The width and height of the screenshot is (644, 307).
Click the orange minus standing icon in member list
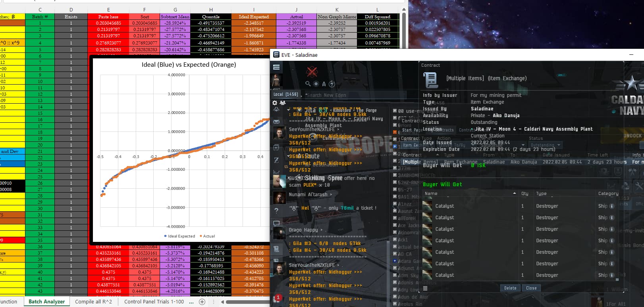(395, 132)
